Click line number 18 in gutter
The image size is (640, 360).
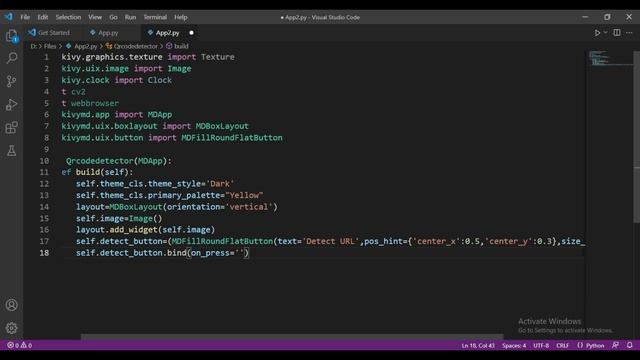(x=44, y=253)
